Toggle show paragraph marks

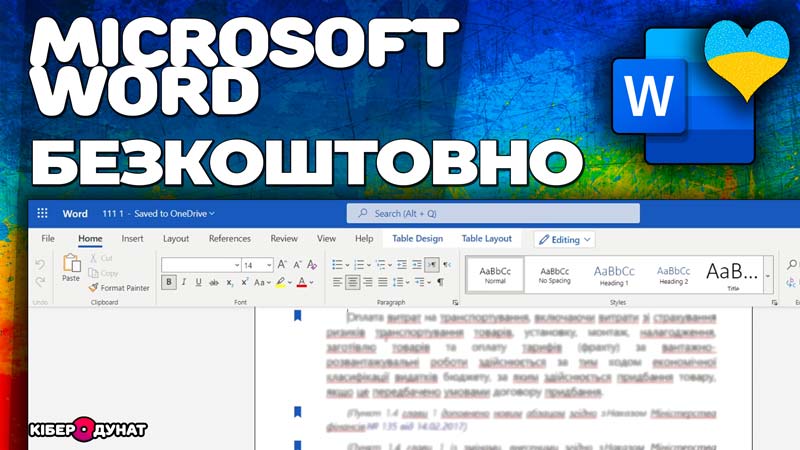coord(440,282)
